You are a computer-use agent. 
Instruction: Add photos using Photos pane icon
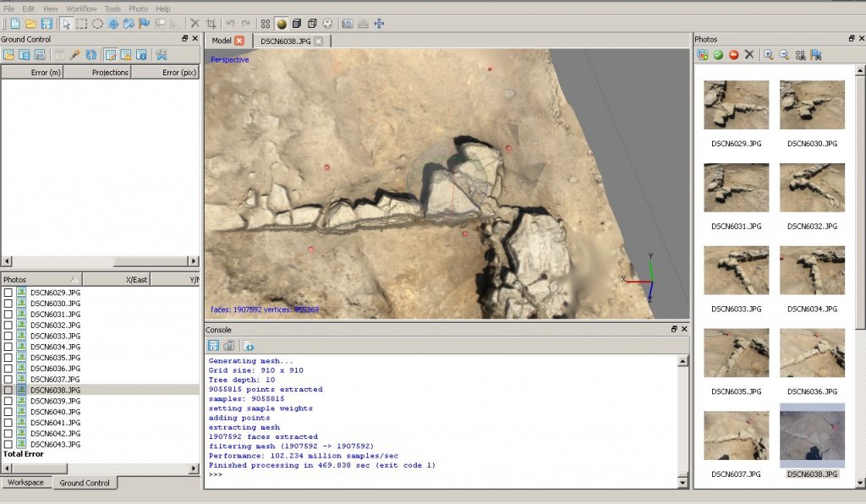(703, 55)
